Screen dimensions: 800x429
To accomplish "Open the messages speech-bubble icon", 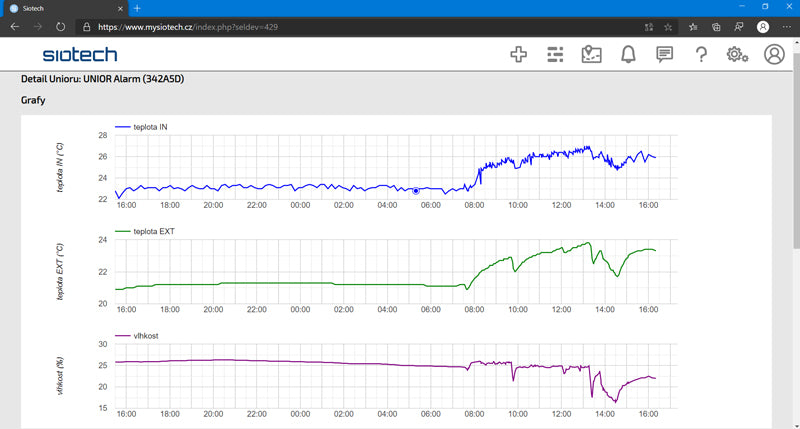I will (x=664, y=54).
